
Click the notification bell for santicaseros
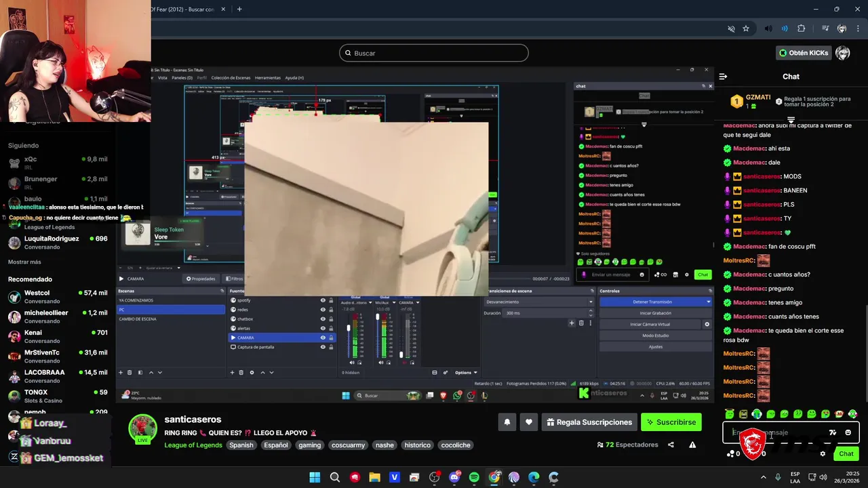click(507, 422)
